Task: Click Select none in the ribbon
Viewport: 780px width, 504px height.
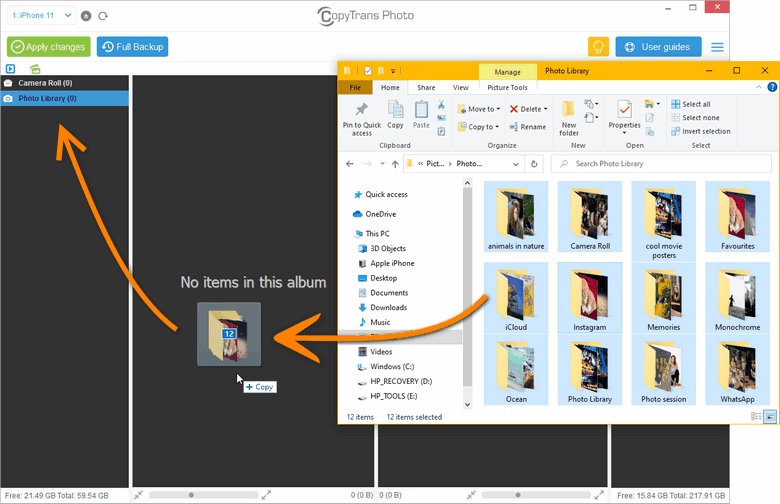Action: pos(695,118)
